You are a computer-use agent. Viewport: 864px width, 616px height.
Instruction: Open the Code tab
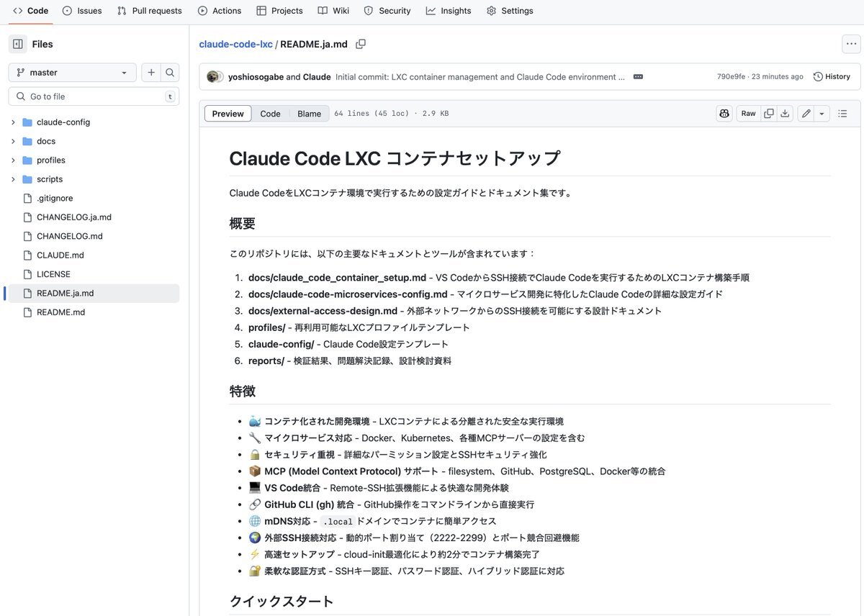point(31,11)
